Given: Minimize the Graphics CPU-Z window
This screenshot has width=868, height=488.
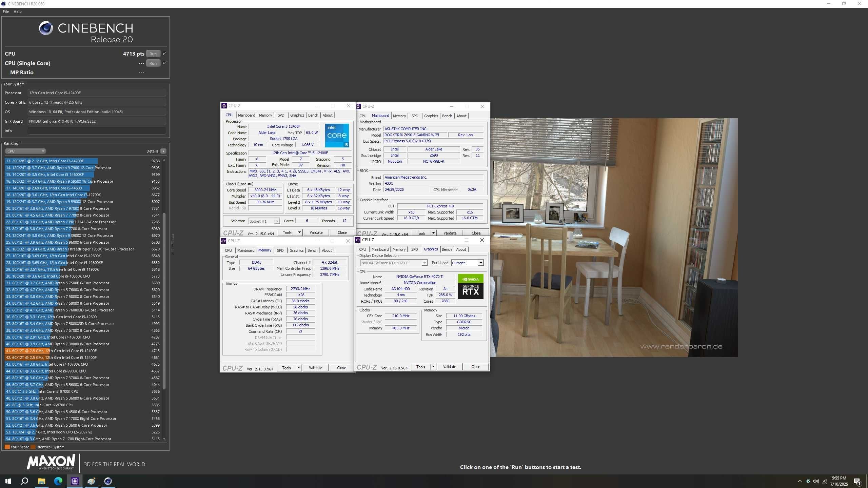Looking at the screenshot, I should point(451,240).
